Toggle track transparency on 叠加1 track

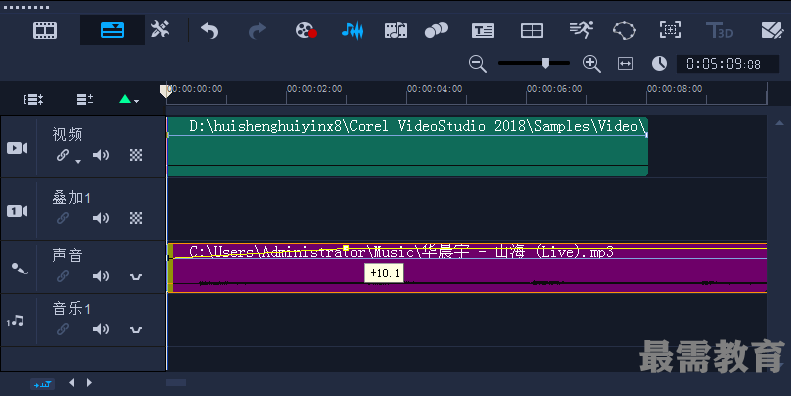136,218
